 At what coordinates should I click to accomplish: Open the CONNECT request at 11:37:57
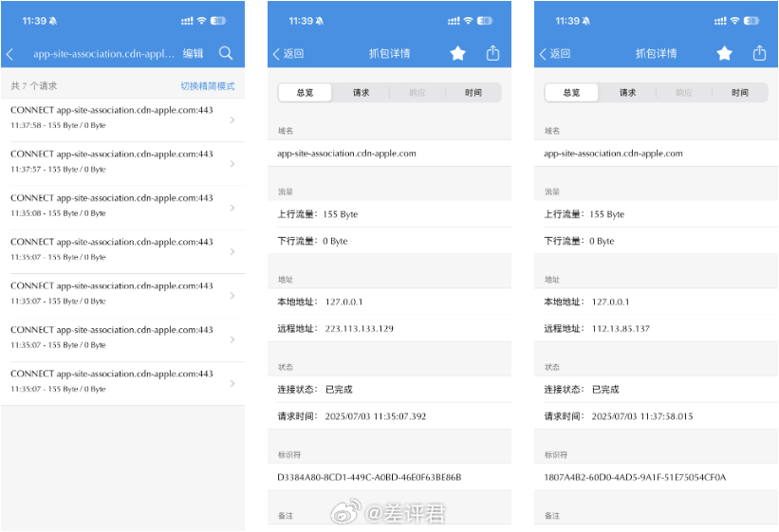[x=122, y=164]
